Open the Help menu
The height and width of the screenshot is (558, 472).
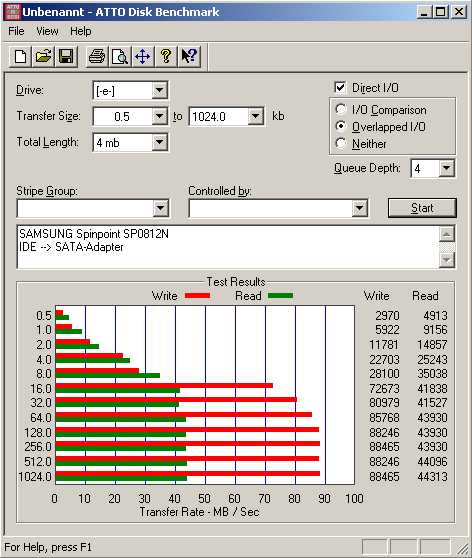80,31
